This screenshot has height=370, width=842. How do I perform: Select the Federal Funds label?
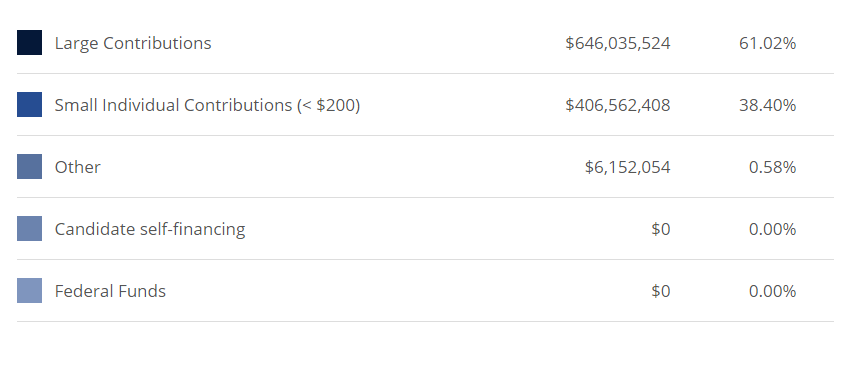point(110,291)
